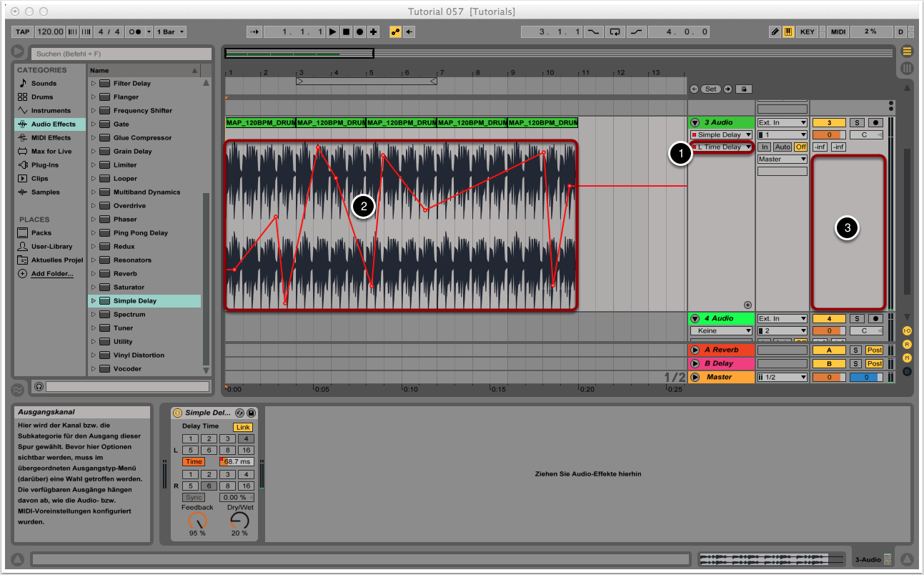Toggle the automation arm button

pos(395,32)
